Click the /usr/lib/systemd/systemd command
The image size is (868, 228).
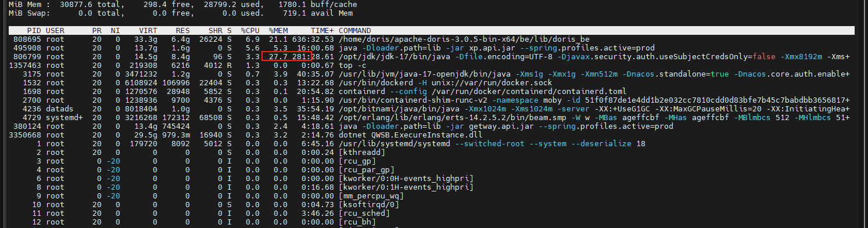(492, 143)
